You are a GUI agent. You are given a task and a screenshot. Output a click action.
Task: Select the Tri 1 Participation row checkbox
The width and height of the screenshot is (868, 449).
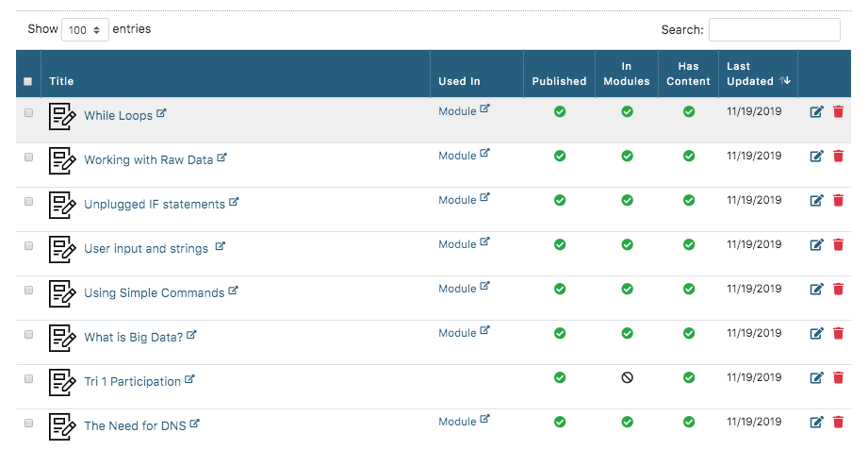click(x=28, y=378)
